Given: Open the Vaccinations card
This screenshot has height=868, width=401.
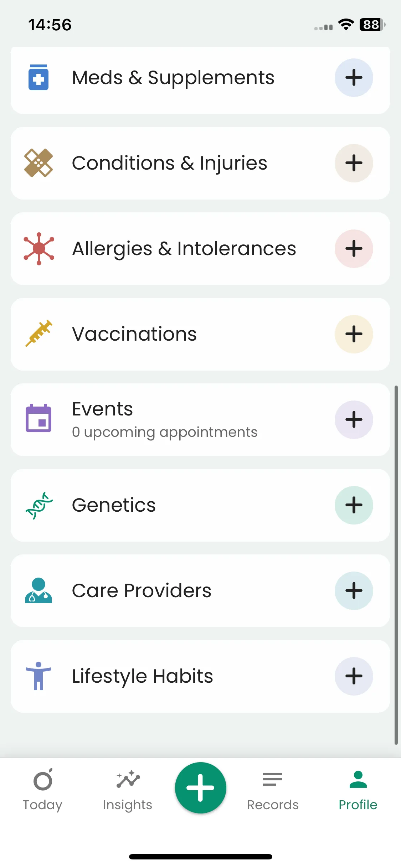Looking at the screenshot, I should (x=134, y=334).
